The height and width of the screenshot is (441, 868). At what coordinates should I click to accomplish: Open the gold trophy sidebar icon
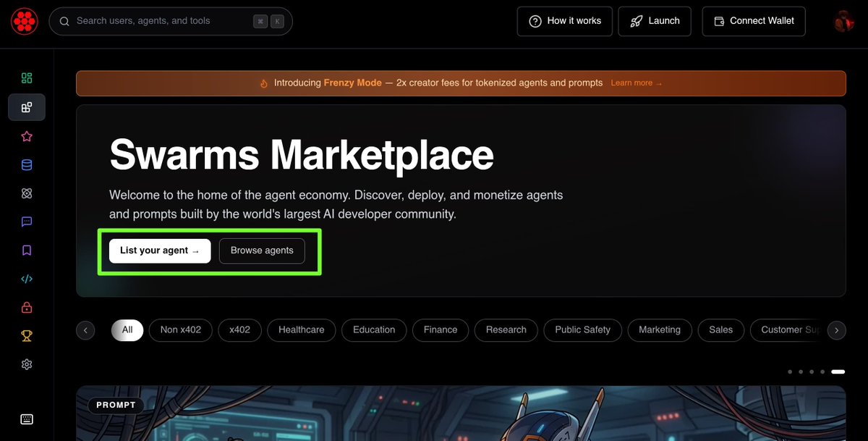click(x=27, y=336)
